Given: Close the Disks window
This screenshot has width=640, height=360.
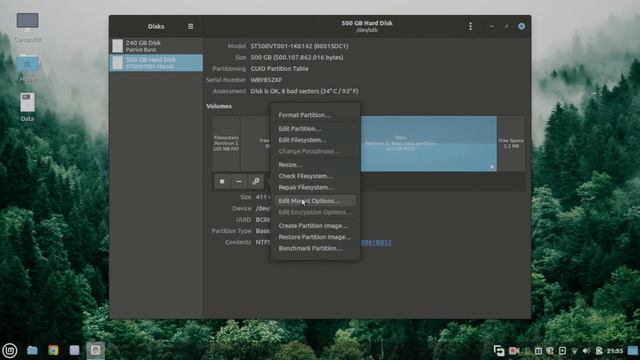Looking at the screenshot, I should coord(522,27).
